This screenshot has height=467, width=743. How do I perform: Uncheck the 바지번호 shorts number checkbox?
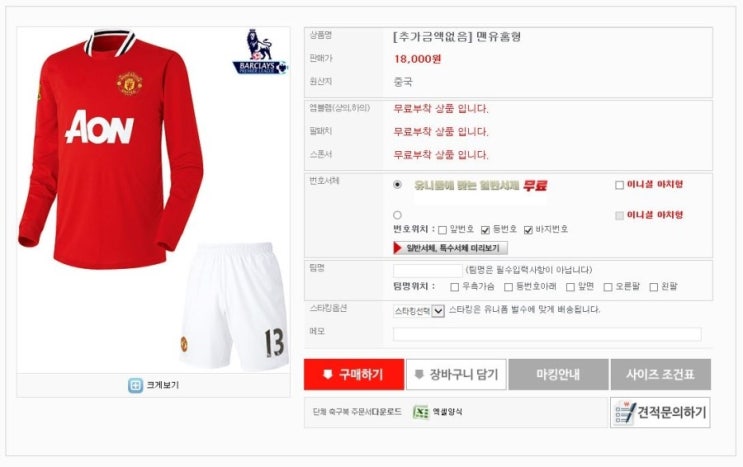tap(528, 230)
